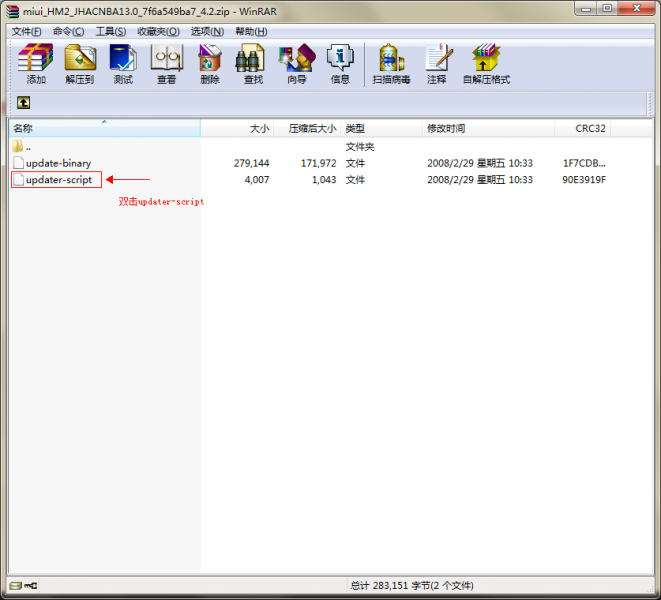Click the key/password icon in status bar
This screenshot has width=661, height=600.
pos(30,586)
